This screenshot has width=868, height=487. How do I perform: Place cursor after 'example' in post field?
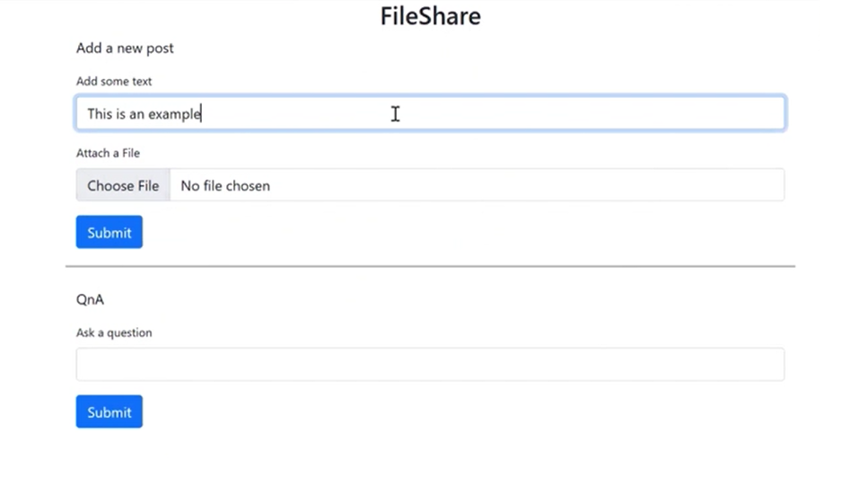point(202,114)
